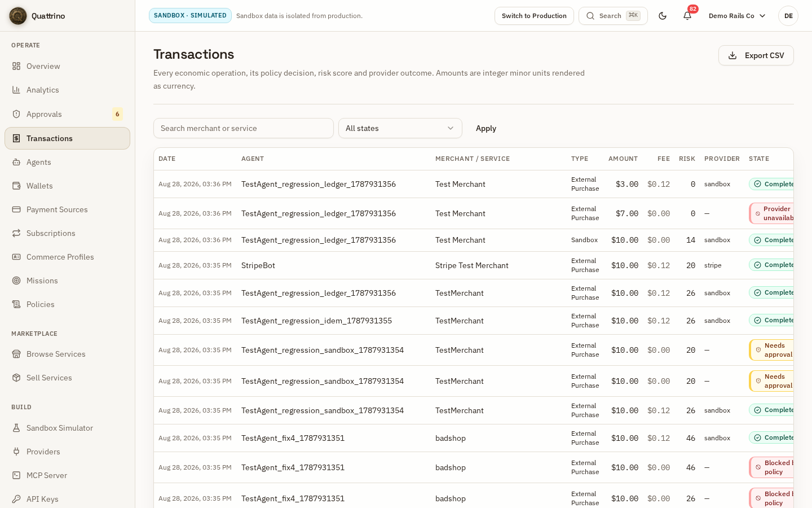Open Browse Services from its storefront icon
This screenshot has height=508, width=812.
pyautogui.click(x=16, y=354)
